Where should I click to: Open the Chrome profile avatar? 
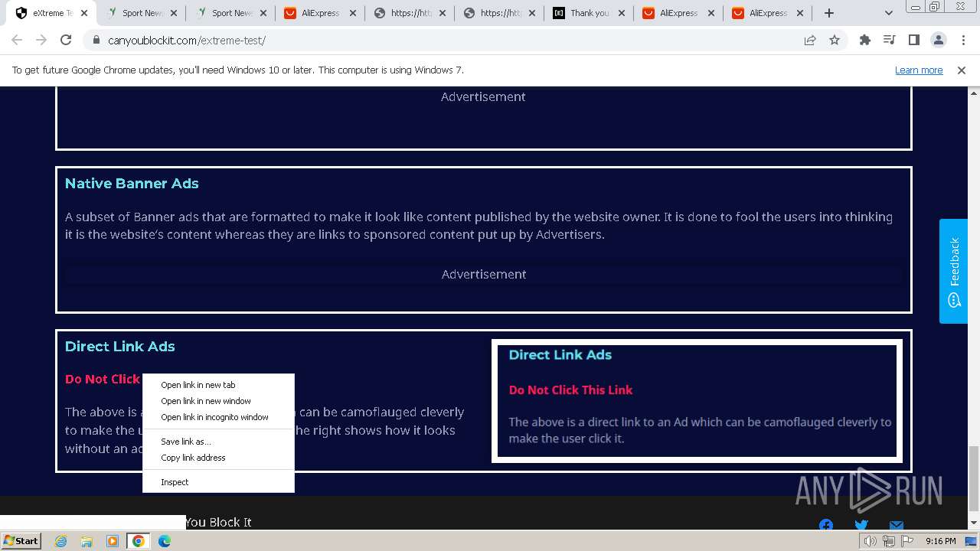pos(939,41)
